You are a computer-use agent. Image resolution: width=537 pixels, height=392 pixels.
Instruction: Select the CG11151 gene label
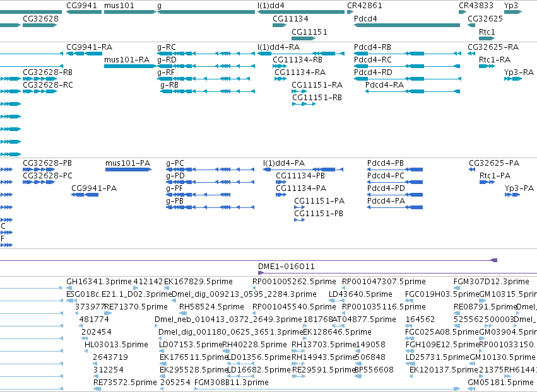310,32
